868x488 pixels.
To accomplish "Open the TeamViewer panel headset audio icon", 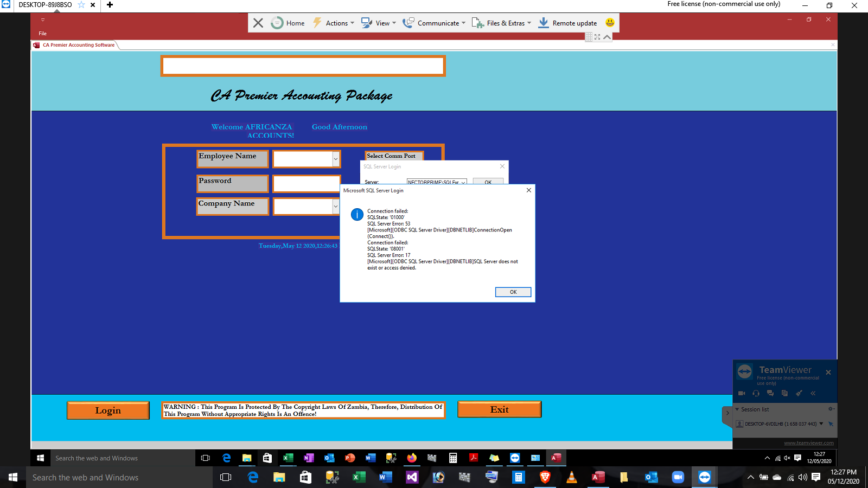I will (x=756, y=393).
